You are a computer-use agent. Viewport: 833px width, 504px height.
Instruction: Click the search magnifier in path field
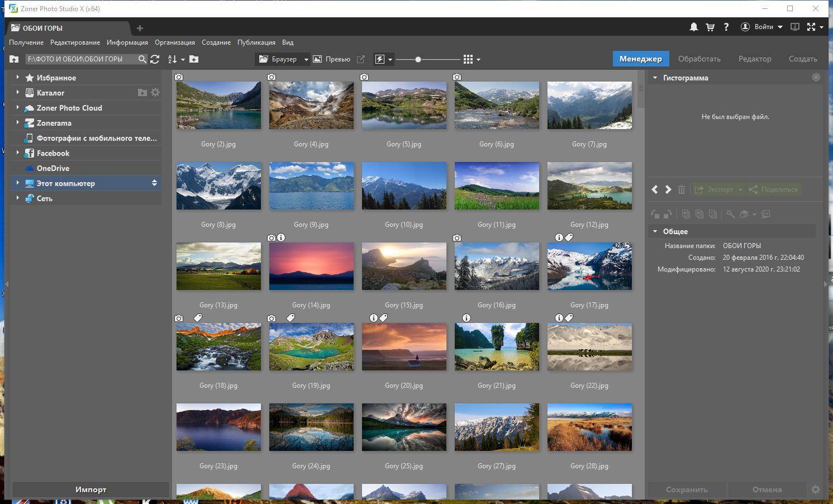tap(142, 59)
